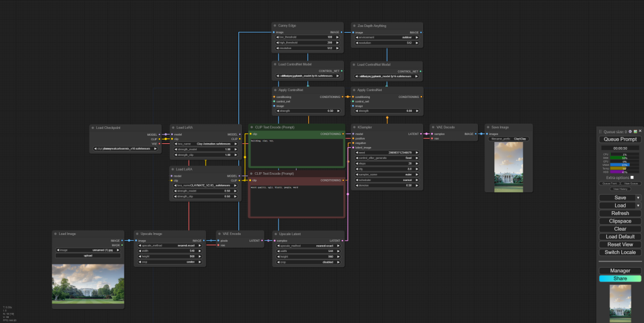Viewport: 644px width, 323px height.
Task: Collapse the Canny Edge node using its title dot
Action: (x=274, y=25)
